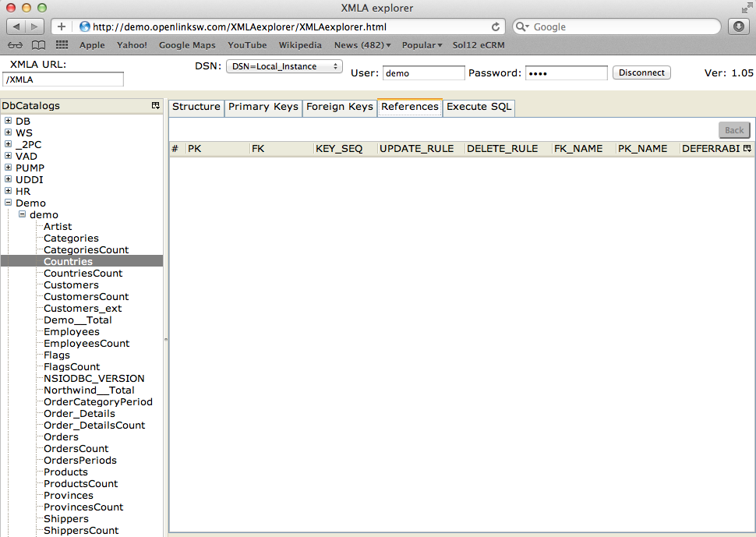This screenshot has height=537, width=756.
Task: Click the XMLA URL input field
Action: (x=63, y=79)
